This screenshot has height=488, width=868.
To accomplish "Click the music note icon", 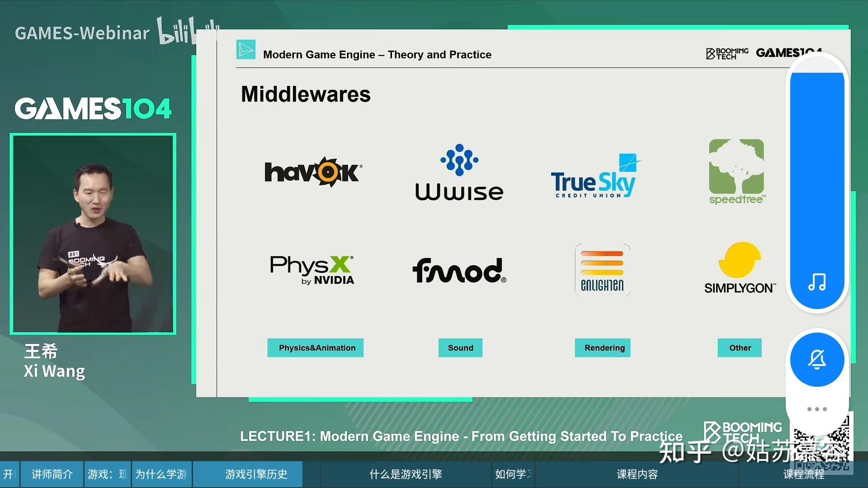I will click(x=817, y=282).
